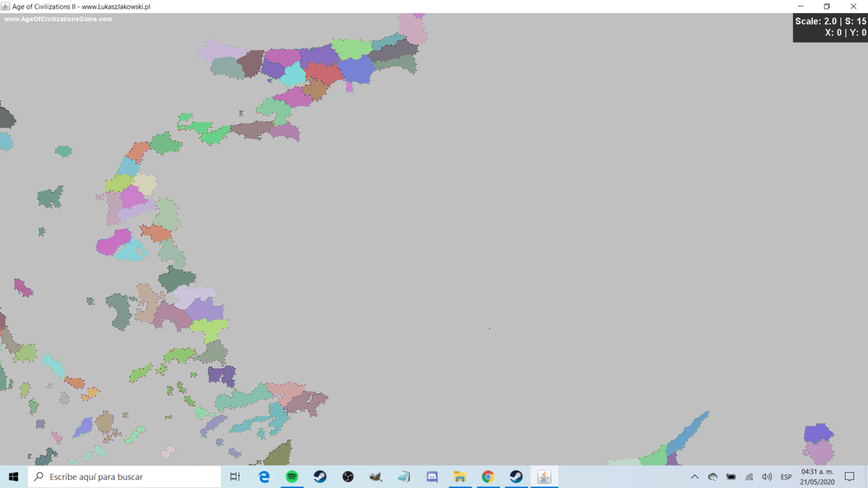Screen dimensions: 868x488
Task: Click the www.AgeOfCivilizationsGame.com text
Action: pos(59,20)
